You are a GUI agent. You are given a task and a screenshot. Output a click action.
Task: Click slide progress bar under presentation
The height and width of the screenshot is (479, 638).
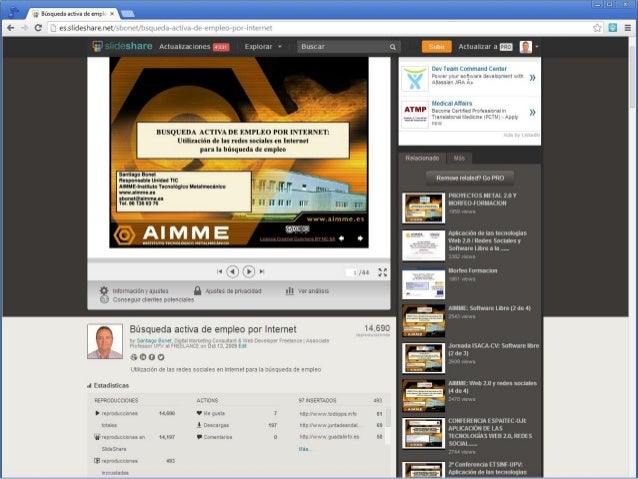point(239,260)
